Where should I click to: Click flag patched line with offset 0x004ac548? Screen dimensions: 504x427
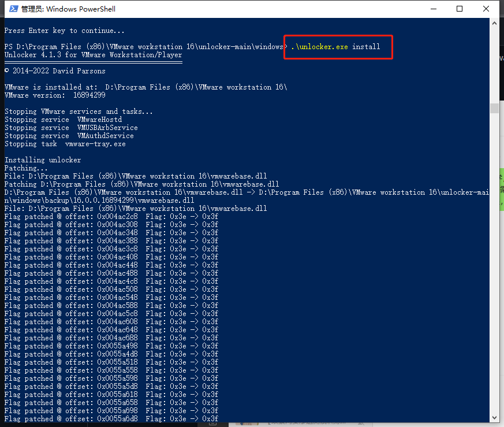click(111, 298)
